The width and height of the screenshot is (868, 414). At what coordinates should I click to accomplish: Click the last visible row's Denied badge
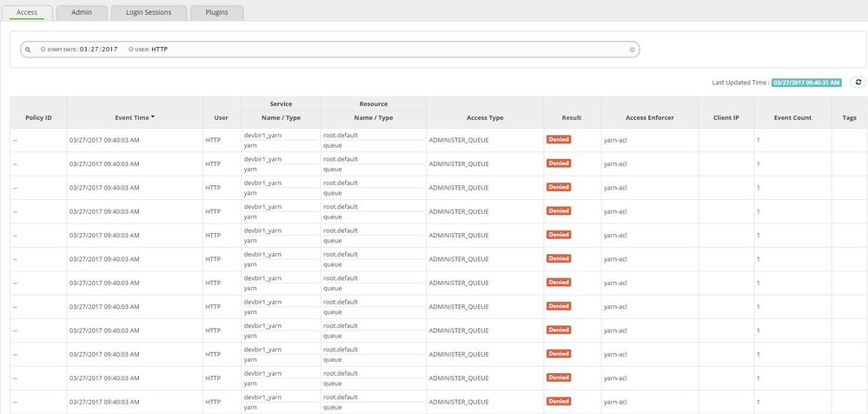[x=558, y=401]
